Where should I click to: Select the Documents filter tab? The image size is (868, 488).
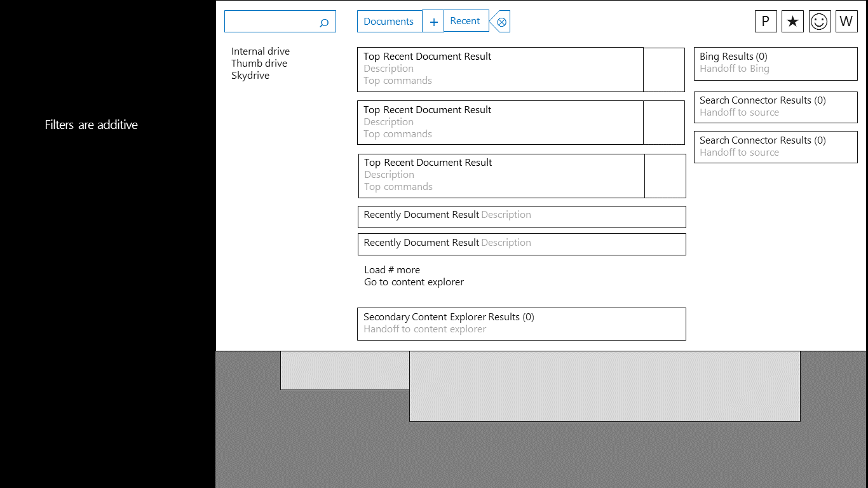(x=390, y=22)
